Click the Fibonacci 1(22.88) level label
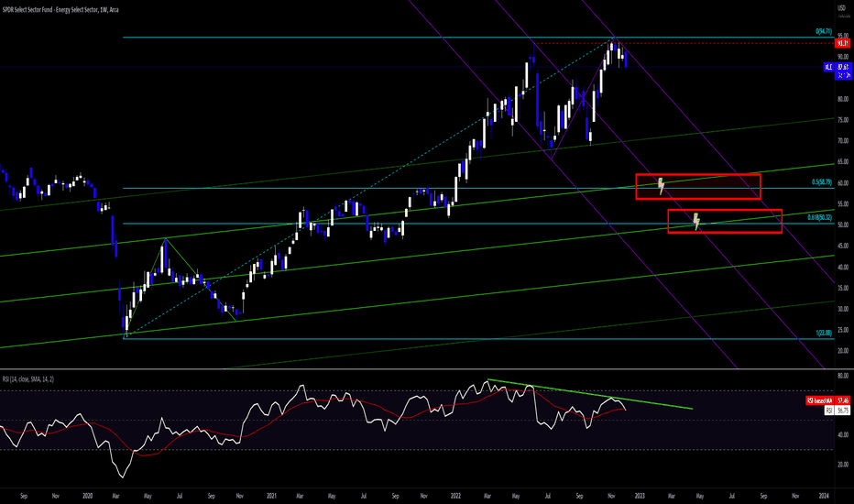The image size is (854, 504). pos(824,333)
